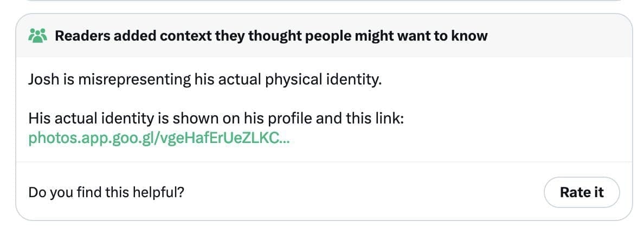Viewport: 644px width, 234px height.
Task: Click empty white space right of the link
Action: point(461,139)
